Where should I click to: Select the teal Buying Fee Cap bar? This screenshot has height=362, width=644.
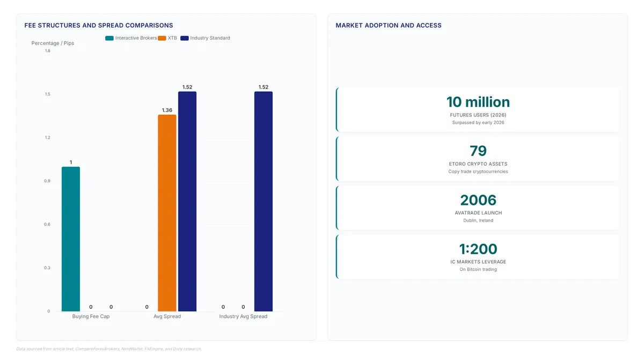click(x=71, y=239)
